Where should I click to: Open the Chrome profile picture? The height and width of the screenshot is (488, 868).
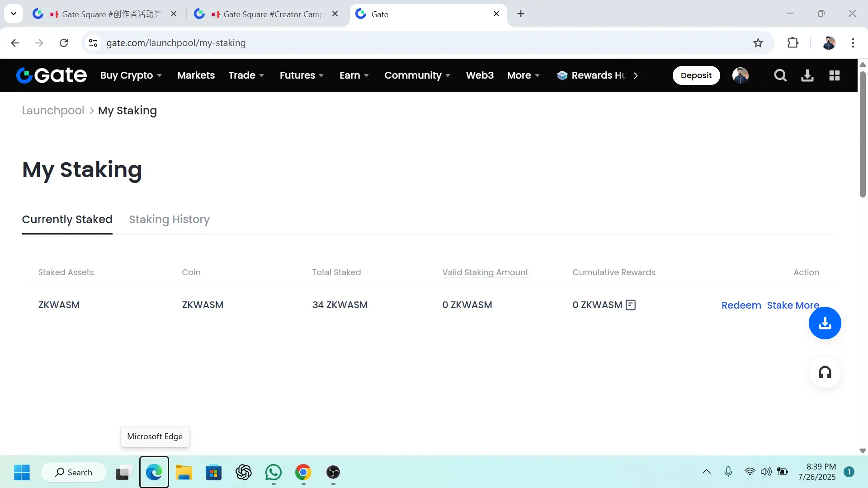pos(829,43)
